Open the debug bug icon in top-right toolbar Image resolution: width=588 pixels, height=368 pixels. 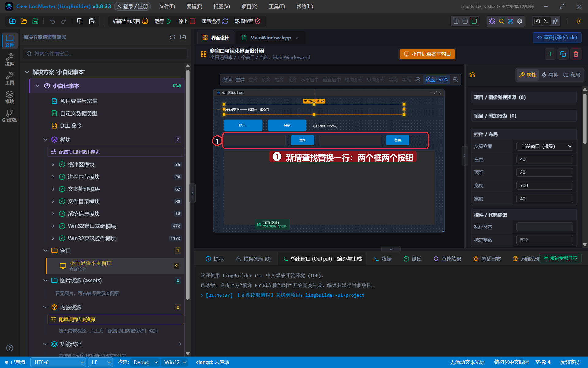pos(492,21)
